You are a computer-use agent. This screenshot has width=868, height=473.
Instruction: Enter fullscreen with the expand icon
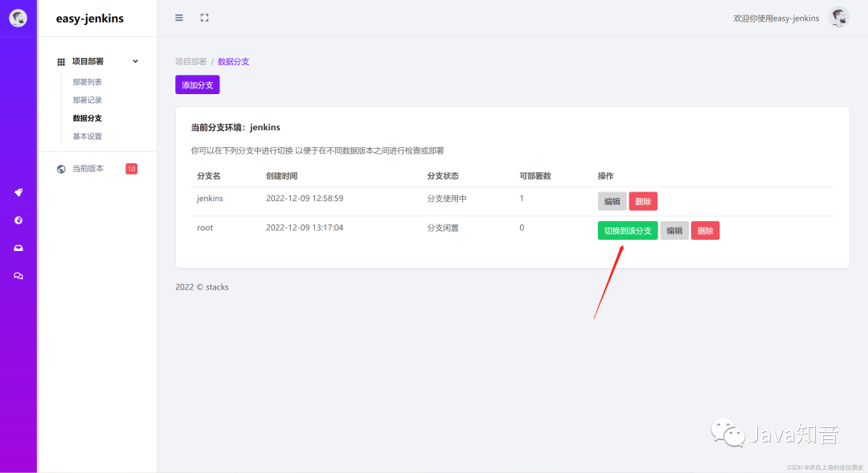tap(204, 18)
